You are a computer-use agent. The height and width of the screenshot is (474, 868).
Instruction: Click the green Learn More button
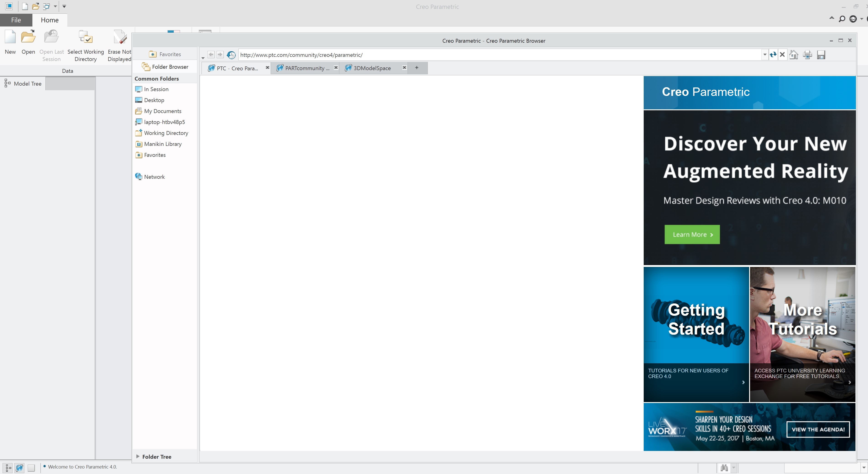point(692,235)
